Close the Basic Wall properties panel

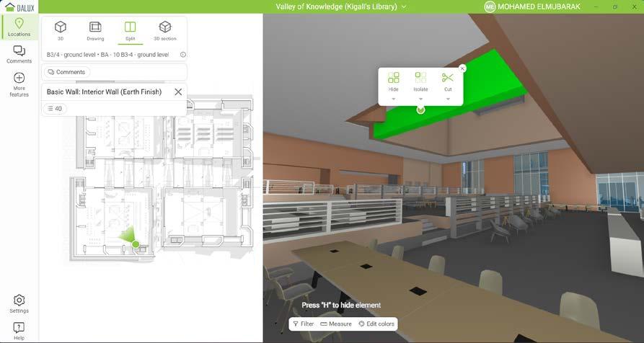tap(178, 92)
